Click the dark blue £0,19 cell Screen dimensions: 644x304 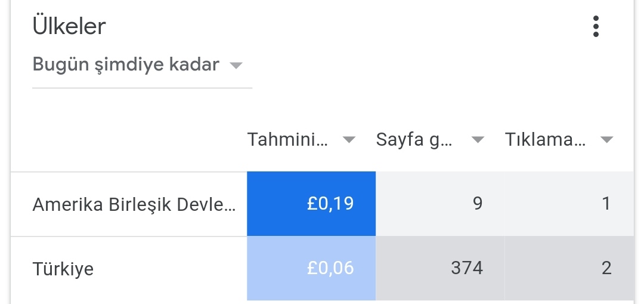click(311, 204)
